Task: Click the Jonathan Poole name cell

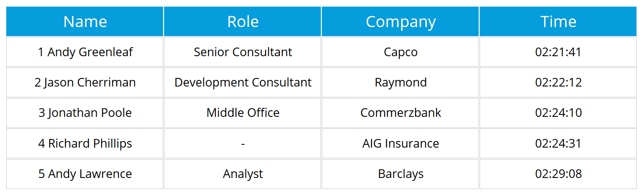Action: pyautogui.click(x=85, y=113)
